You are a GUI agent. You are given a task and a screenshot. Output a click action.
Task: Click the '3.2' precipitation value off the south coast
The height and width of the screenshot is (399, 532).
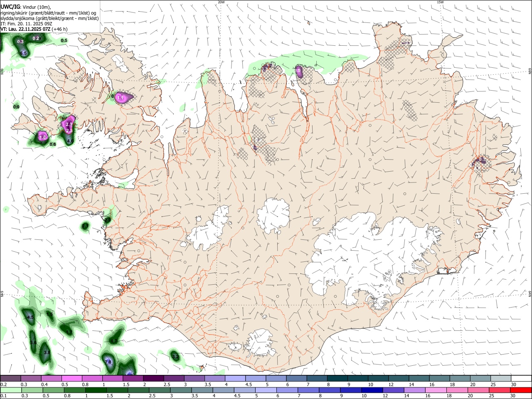[x=175, y=357]
